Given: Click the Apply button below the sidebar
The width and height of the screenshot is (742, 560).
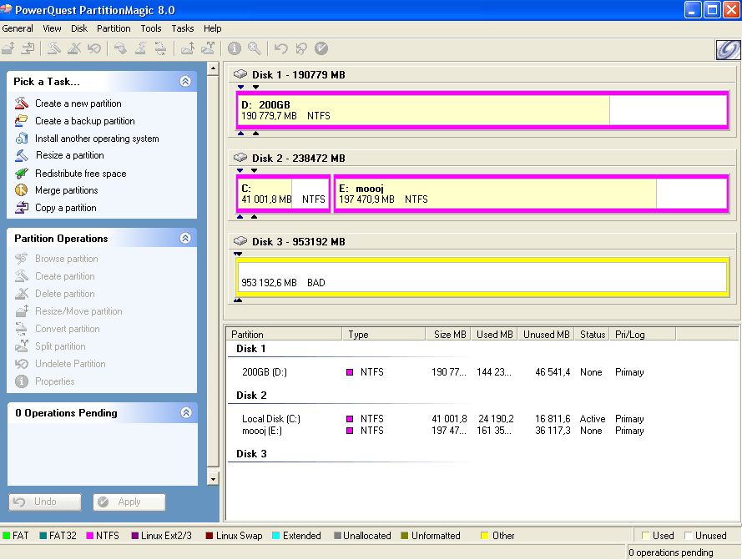Looking at the screenshot, I should 129,502.
